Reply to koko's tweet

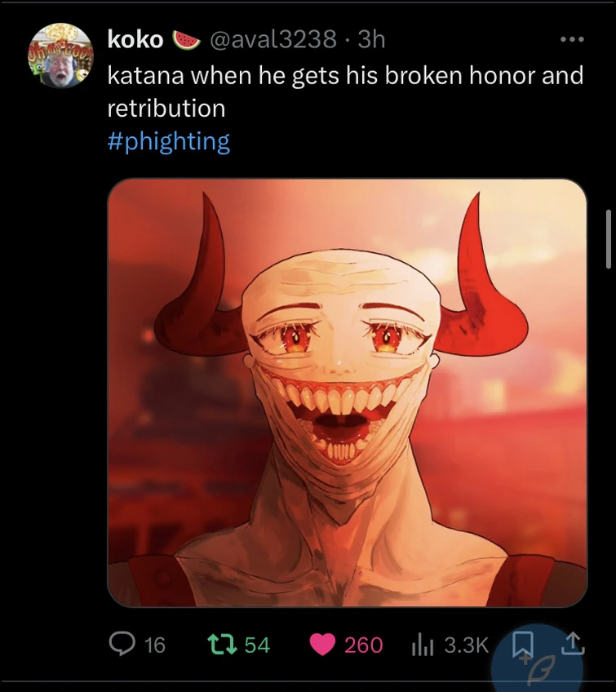point(121,645)
